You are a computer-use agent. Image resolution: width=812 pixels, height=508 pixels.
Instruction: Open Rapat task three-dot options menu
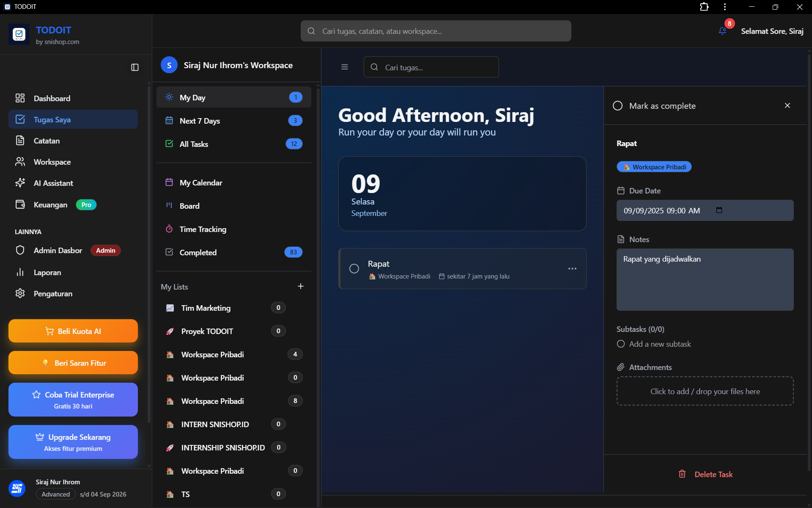[572, 269]
